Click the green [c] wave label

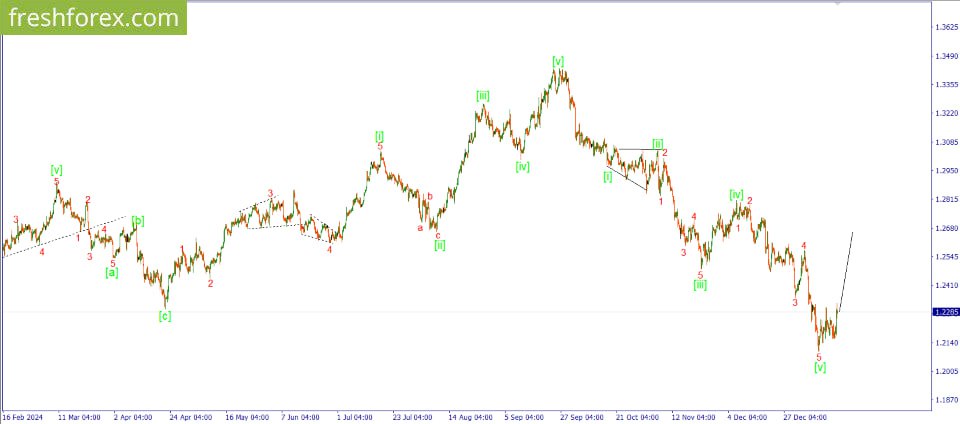coord(165,316)
